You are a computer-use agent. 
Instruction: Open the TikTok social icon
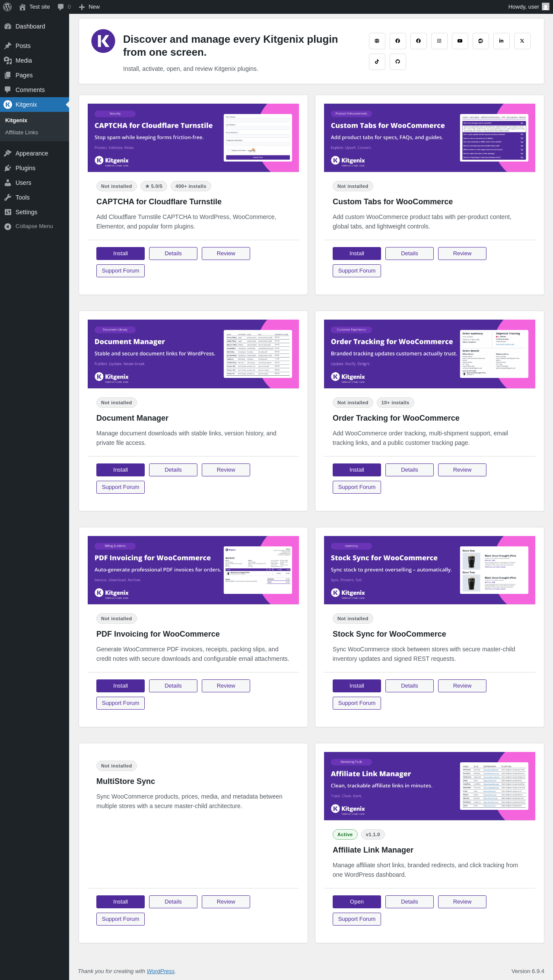click(377, 62)
